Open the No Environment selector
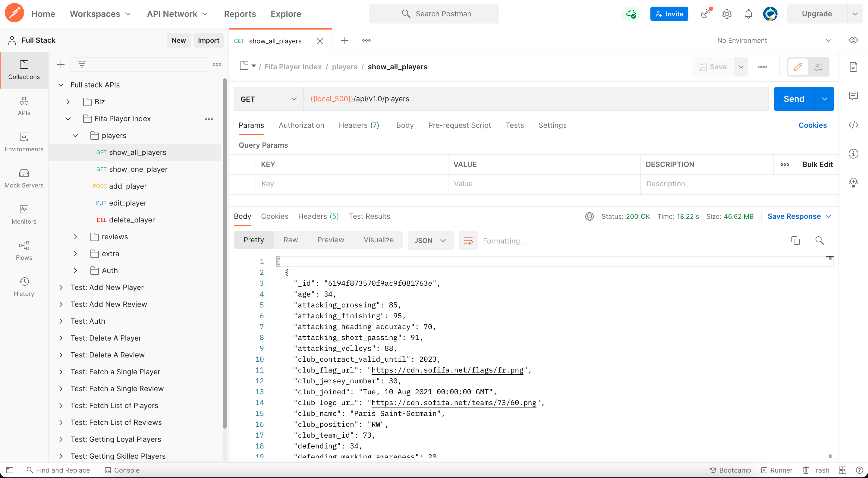This screenshot has width=868, height=478. click(774, 40)
